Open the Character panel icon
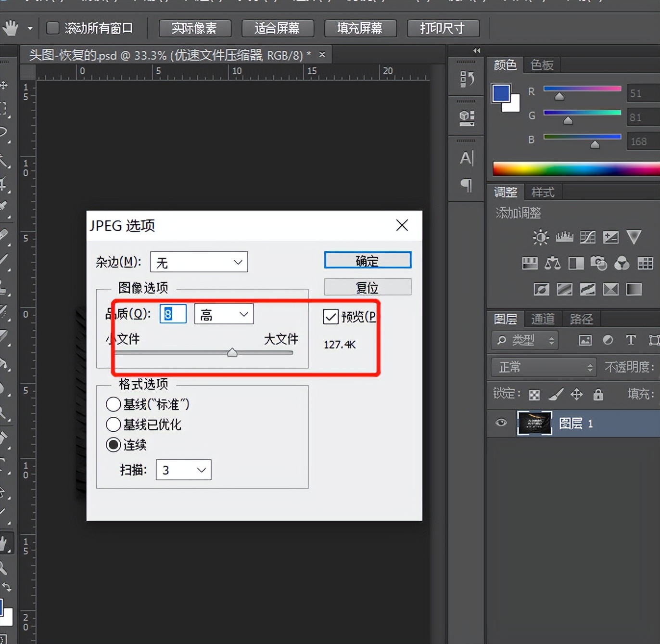The width and height of the screenshot is (660, 644). pos(466,158)
